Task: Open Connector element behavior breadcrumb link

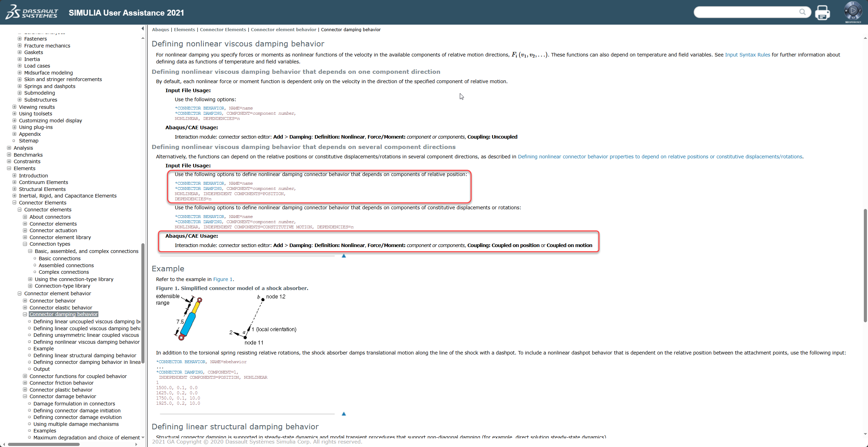Action: 283,30
